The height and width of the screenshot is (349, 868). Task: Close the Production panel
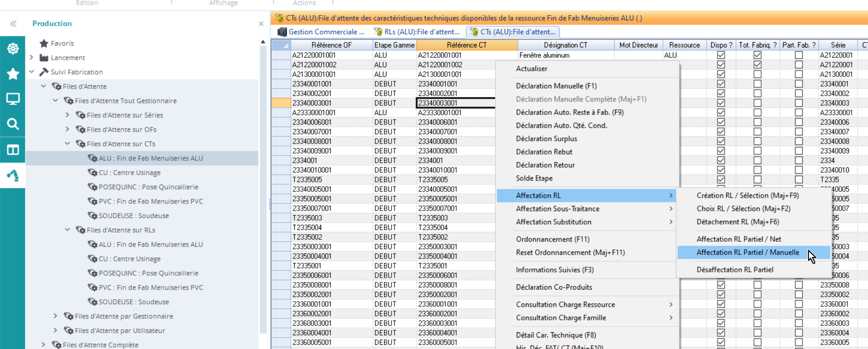[x=261, y=24]
